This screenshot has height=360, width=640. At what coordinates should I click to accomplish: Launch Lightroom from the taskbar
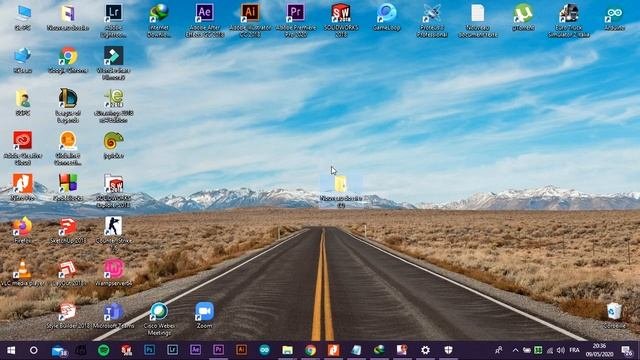tap(172, 350)
